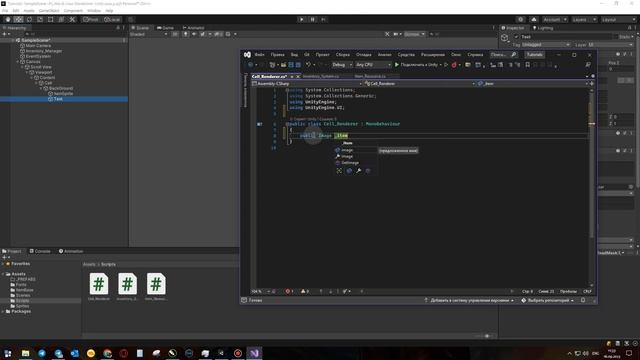Screen dimensions: 640x360
Task: Open the Console tab
Action: coord(40,251)
